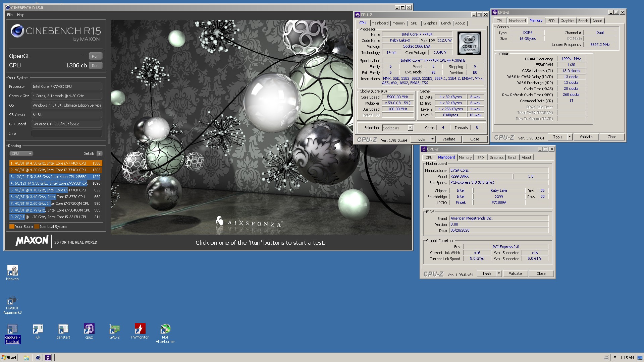
Task: Launch the GPU-Z desktop shortcut
Action: click(114, 332)
